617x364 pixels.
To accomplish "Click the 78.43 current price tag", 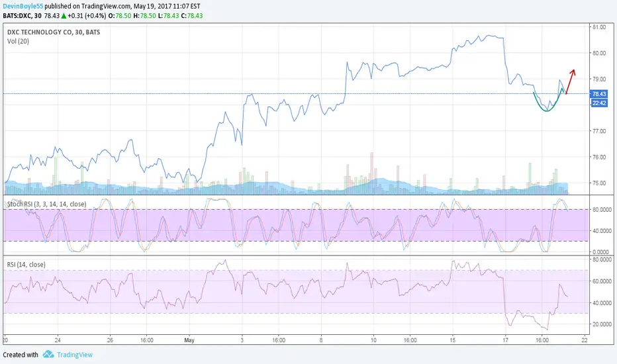I will click(599, 94).
